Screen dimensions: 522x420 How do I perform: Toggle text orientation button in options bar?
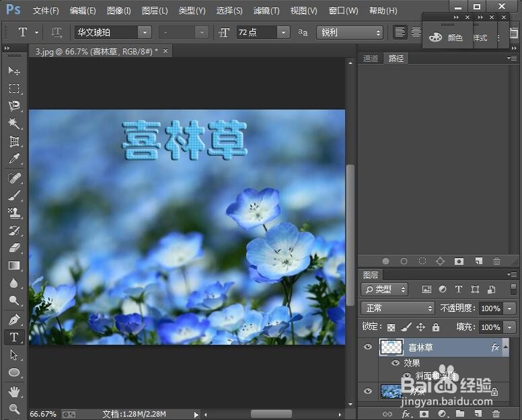pyautogui.click(x=57, y=32)
